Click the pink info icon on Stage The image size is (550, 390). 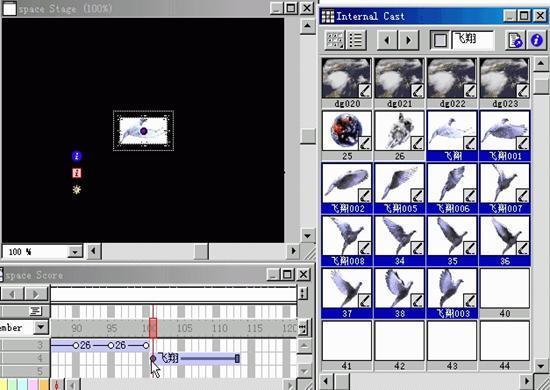[77, 173]
